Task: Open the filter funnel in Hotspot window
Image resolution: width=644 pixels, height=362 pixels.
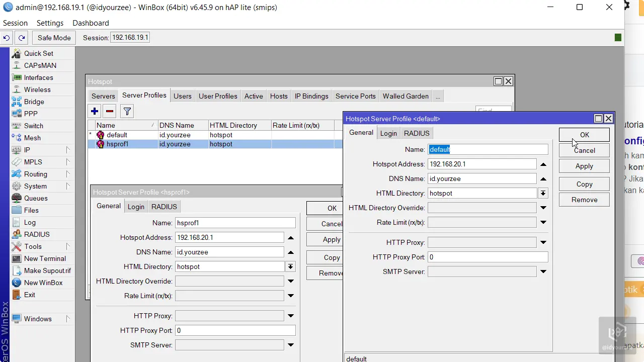Action: click(127, 111)
